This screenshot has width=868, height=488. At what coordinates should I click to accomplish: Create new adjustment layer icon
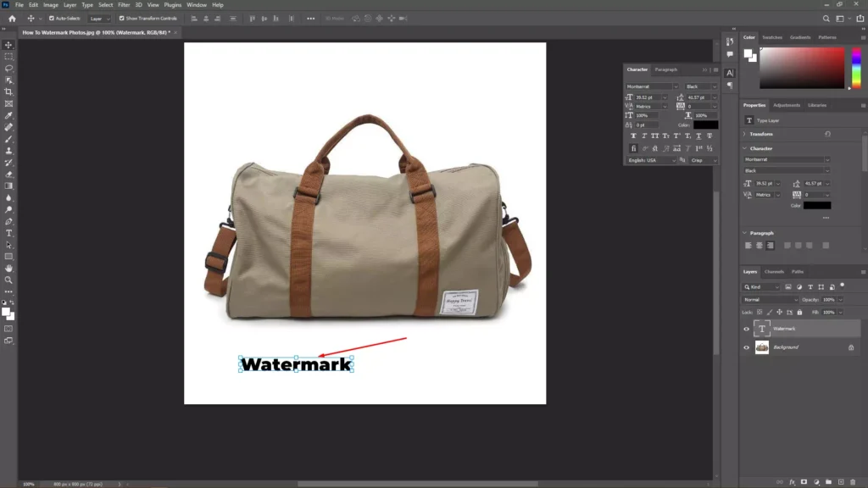(x=816, y=482)
